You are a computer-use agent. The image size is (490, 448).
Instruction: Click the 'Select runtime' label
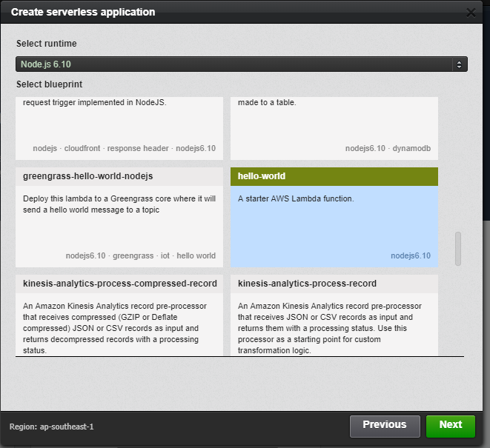click(x=46, y=44)
